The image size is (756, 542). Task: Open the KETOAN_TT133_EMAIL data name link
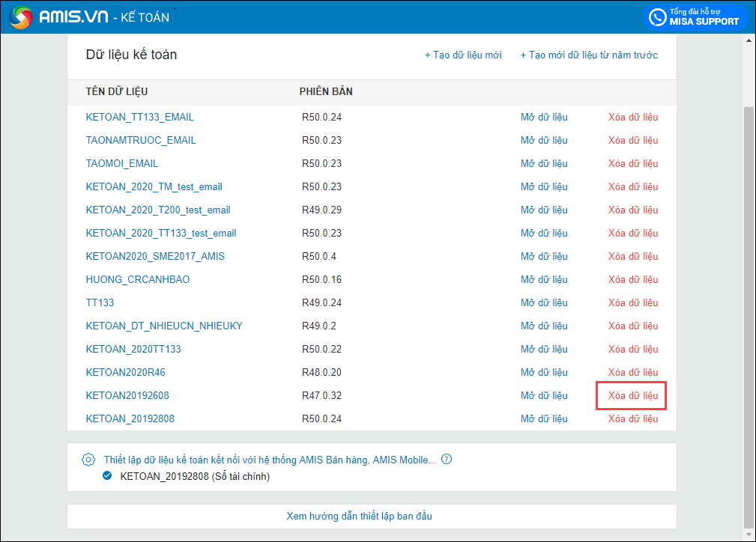pyautogui.click(x=139, y=117)
